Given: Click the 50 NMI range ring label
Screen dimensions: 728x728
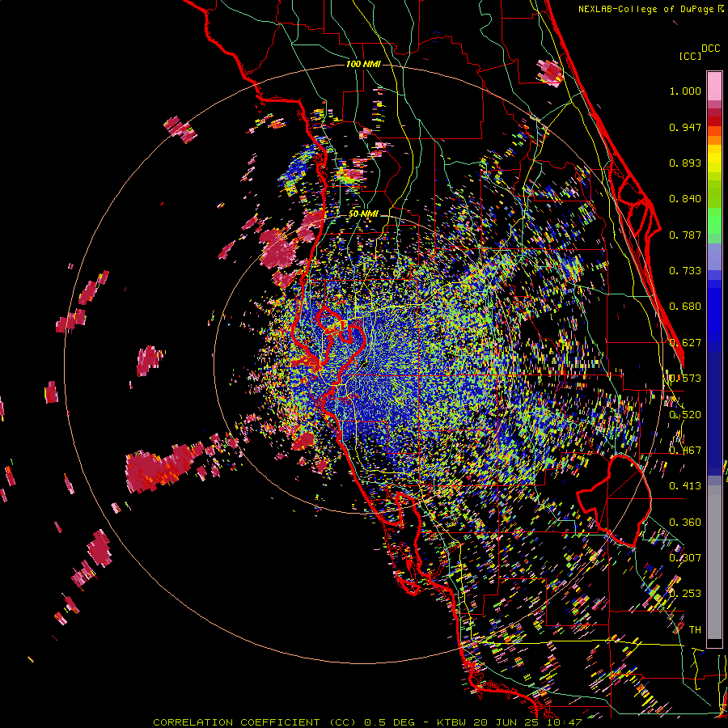Looking at the screenshot, I should coord(363,214).
